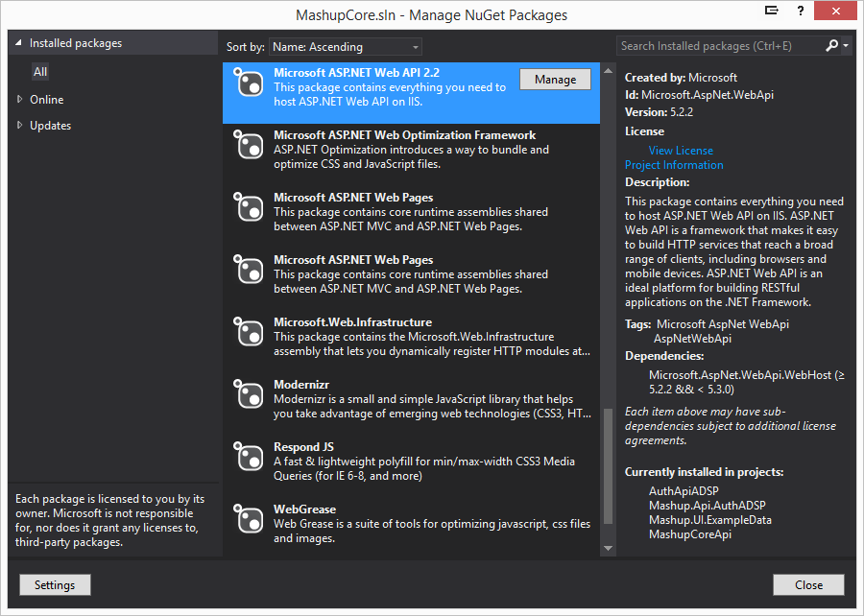This screenshot has width=864, height=616.
Task: Click the Mashup.Api.AuthADSP project name
Action: [x=707, y=506]
